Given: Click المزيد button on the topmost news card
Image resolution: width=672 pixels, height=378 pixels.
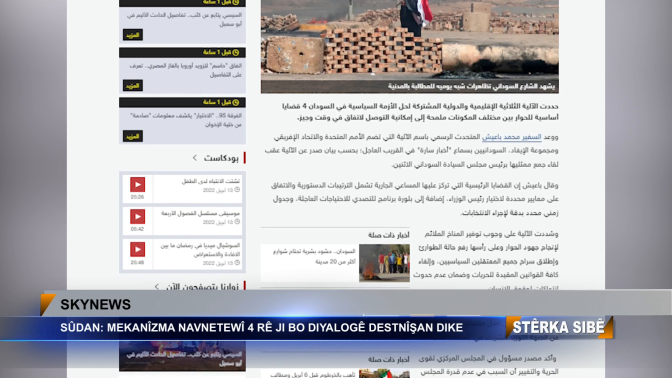Looking at the screenshot, I should coord(133,35).
